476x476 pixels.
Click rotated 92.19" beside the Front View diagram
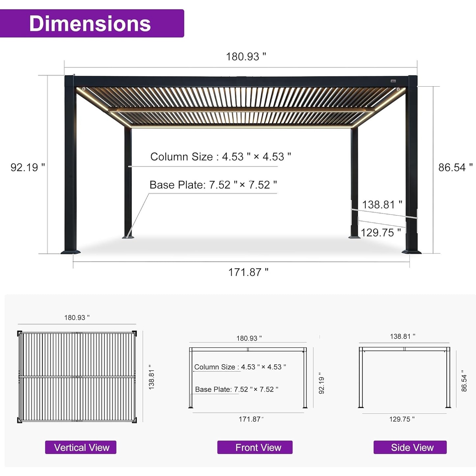(322, 383)
